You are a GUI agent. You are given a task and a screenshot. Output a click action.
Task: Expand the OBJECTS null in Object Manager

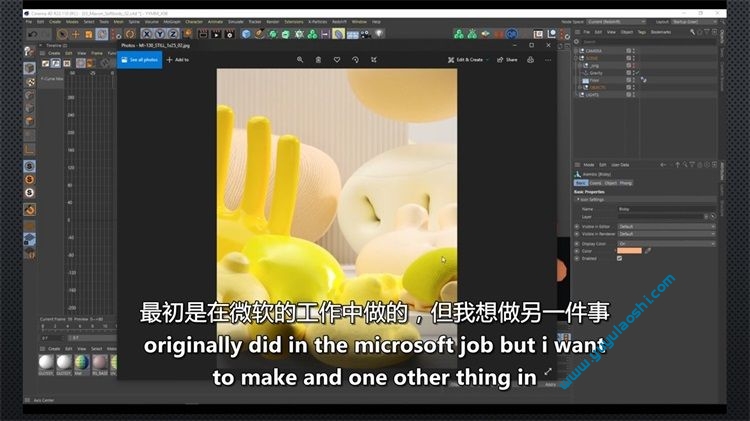click(x=580, y=88)
